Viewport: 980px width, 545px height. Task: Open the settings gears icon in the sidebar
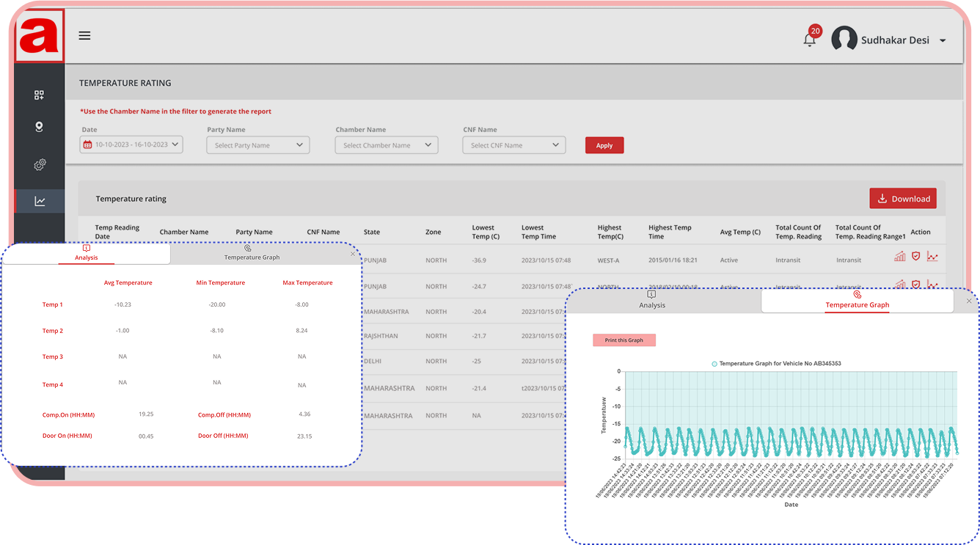tap(40, 165)
